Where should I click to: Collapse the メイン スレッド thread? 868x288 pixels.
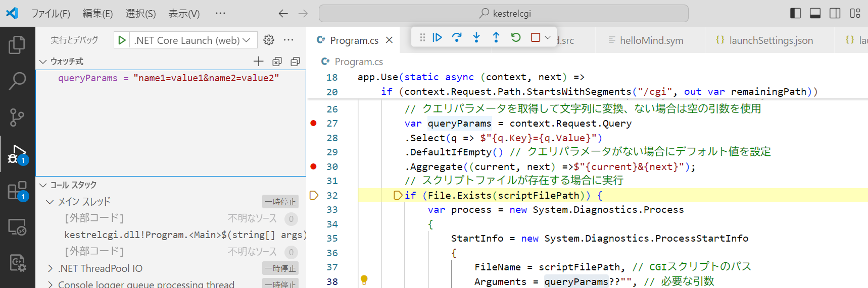point(50,202)
